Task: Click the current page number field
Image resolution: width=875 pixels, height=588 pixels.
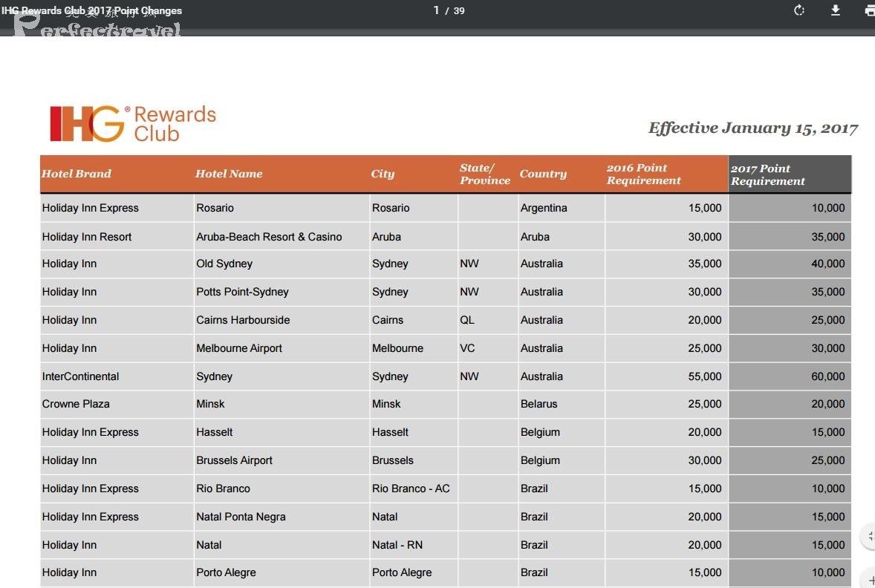Action: (436, 10)
